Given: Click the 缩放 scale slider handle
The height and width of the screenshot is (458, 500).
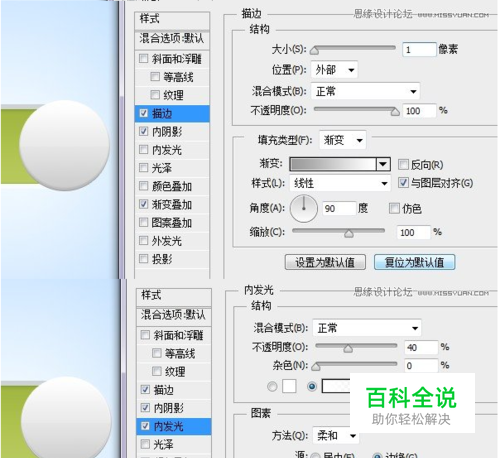Looking at the screenshot, I should (349, 234).
